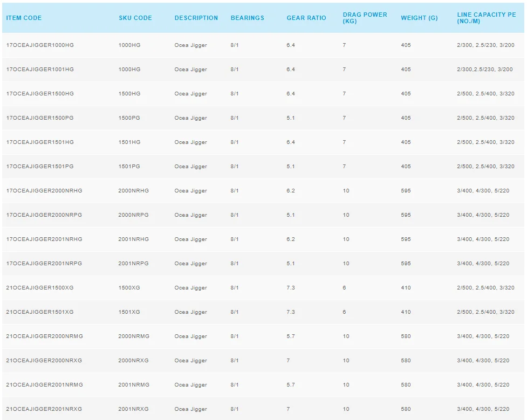
Task: Select item code 17OCEAJIGGER2001NRPG
Action: 44,264
